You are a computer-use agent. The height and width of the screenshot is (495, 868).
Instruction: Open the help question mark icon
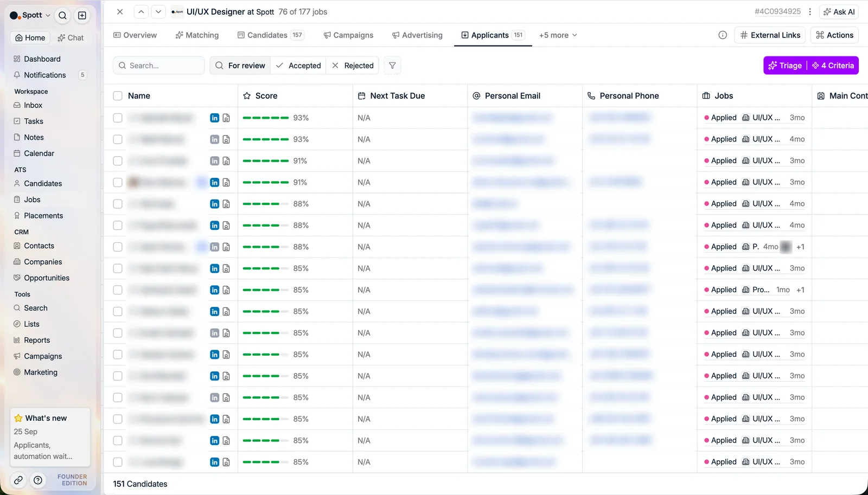38,480
